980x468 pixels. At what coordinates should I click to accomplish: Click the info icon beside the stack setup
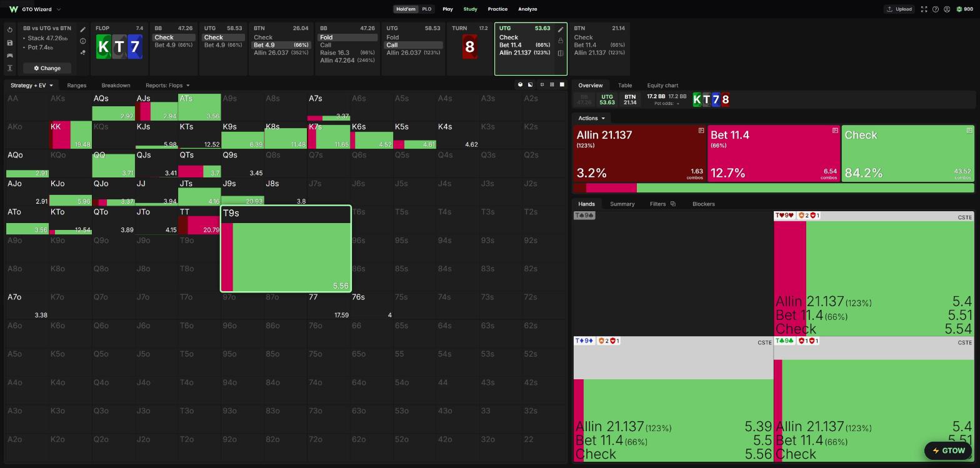tap(82, 41)
